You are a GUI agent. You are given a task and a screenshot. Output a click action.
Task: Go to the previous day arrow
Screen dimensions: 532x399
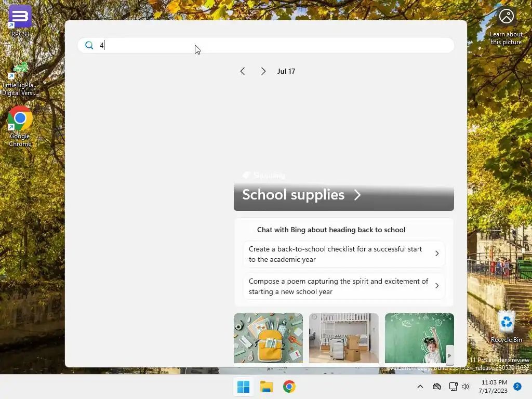pyautogui.click(x=242, y=71)
